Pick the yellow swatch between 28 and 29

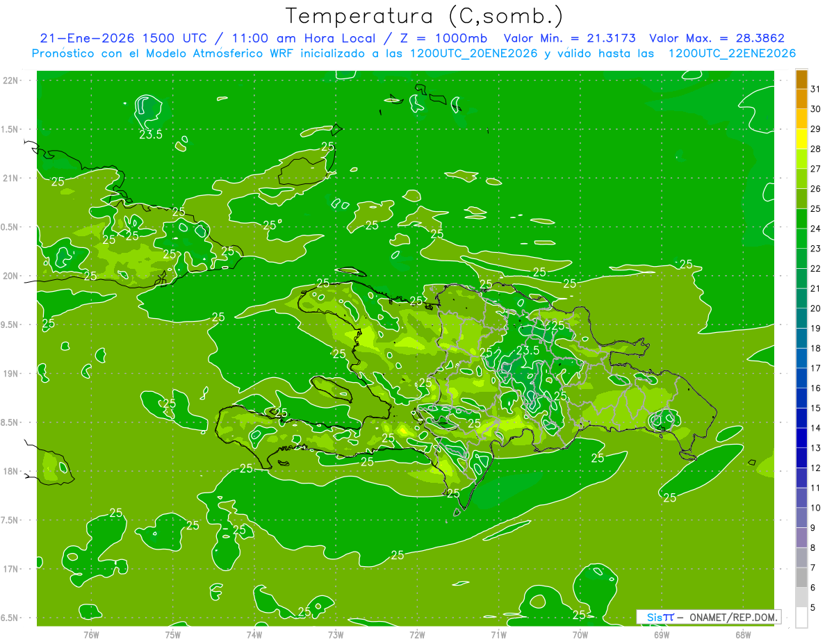pyautogui.click(x=801, y=139)
